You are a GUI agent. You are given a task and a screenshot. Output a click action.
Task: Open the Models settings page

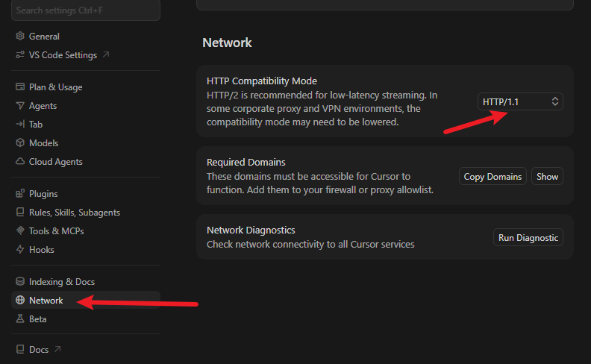86,142
